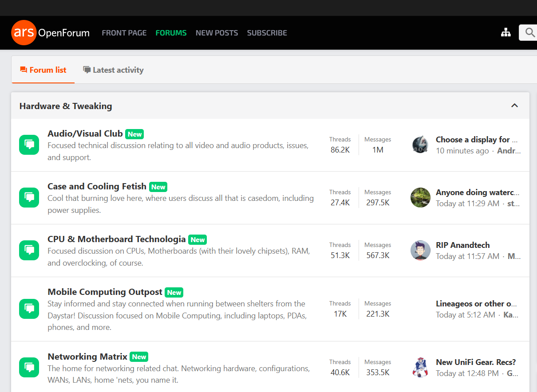Open avatar beside New UniFi Gear thread
Viewport: 537px width, 392px height.
420,368
